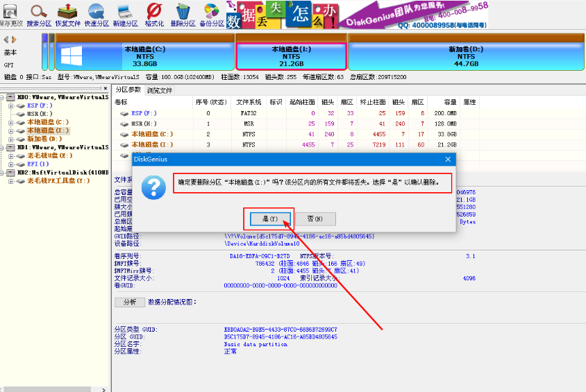Viewport: 586px width, 392px height.
Task: Select 本地磁盘(C:) in the disk tree
Action: click(48, 122)
